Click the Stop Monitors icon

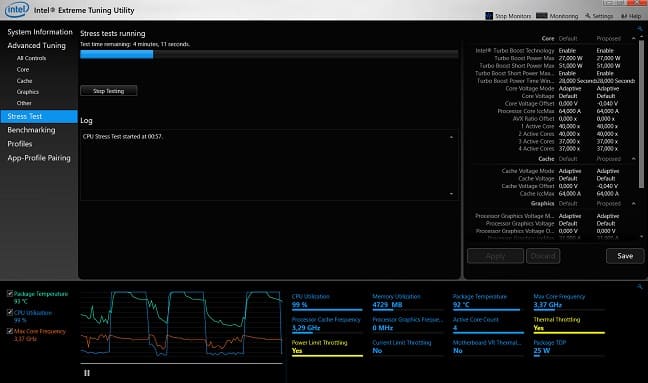tap(489, 16)
